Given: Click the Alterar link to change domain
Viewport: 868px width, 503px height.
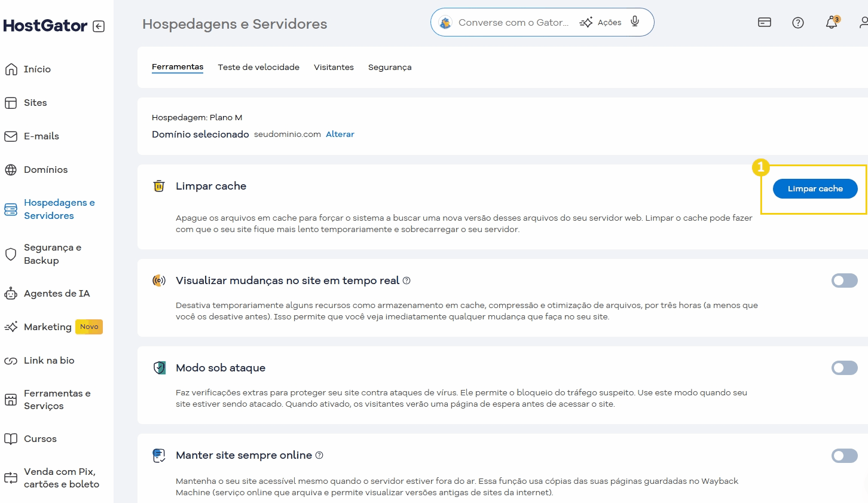Looking at the screenshot, I should pos(340,134).
